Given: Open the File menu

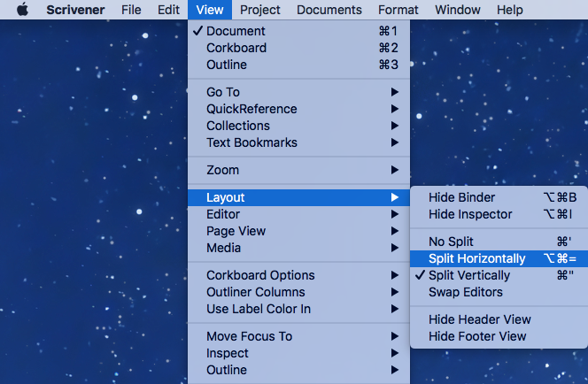Looking at the screenshot, I should (131, 10).
